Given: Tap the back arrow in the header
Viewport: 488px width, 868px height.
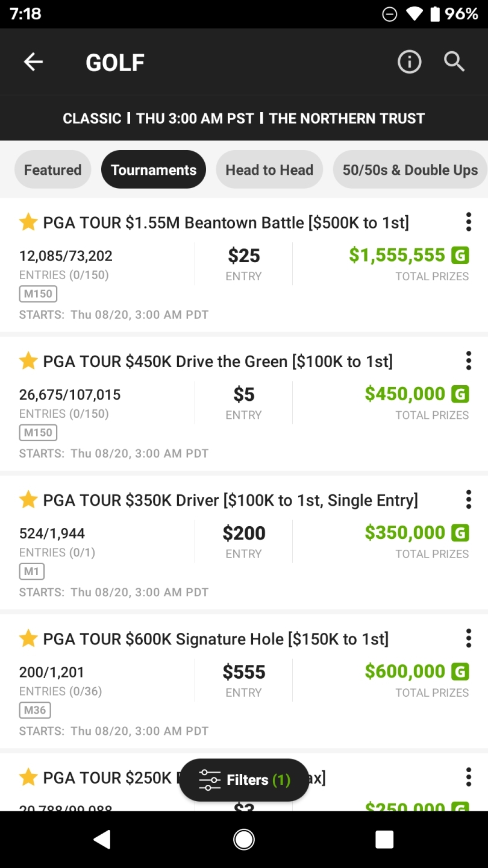Looking at the screenshot, I should coord(33,61).
